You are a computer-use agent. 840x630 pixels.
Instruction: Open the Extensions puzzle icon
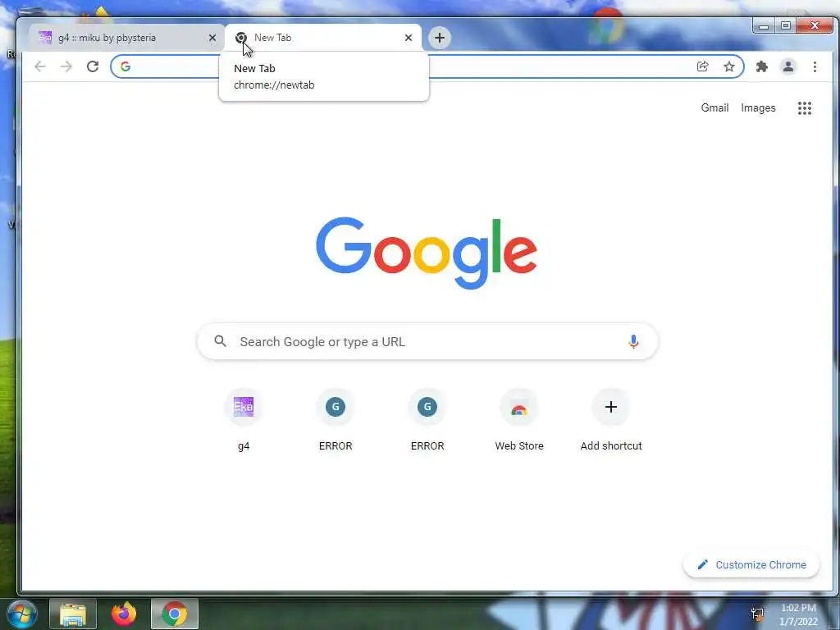pos(761,66)
